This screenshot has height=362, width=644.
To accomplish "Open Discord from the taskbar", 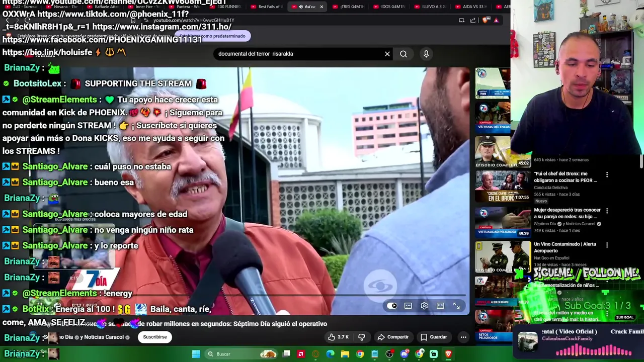I will 404,354.
